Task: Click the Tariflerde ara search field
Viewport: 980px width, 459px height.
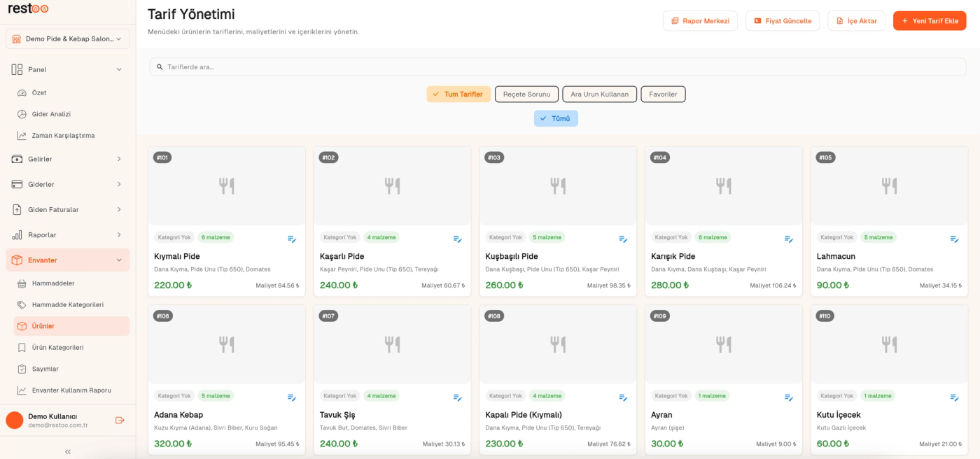Action: (558, 67)
